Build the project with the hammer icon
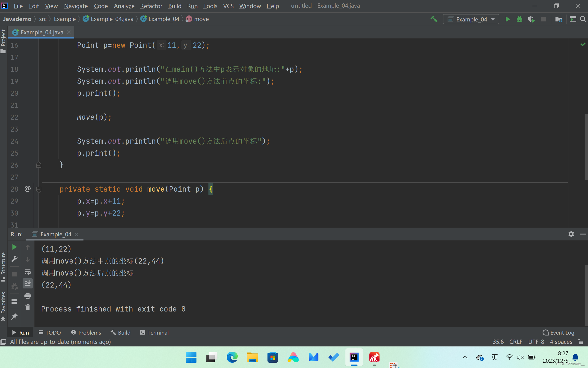The height and width of the screenshot is (368, 588). click(x=434, y=19)
